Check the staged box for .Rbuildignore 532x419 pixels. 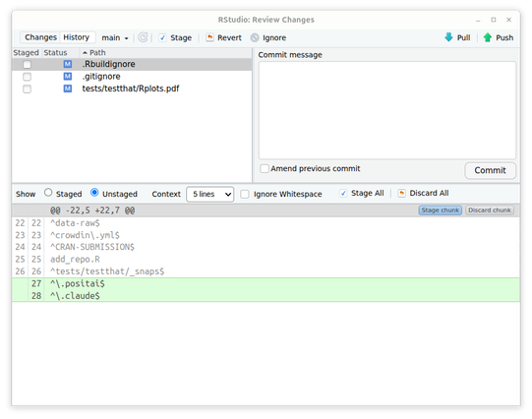(x=27, y=64)
